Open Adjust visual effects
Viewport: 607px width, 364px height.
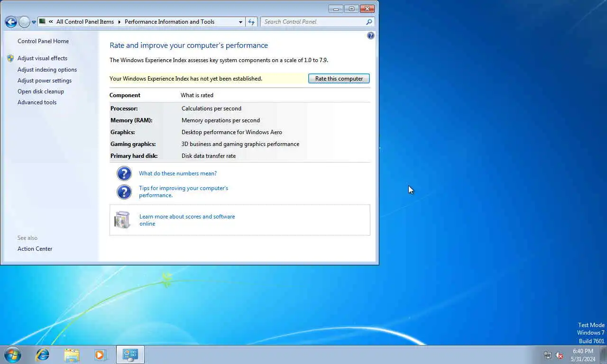click(x=42, y=58)
